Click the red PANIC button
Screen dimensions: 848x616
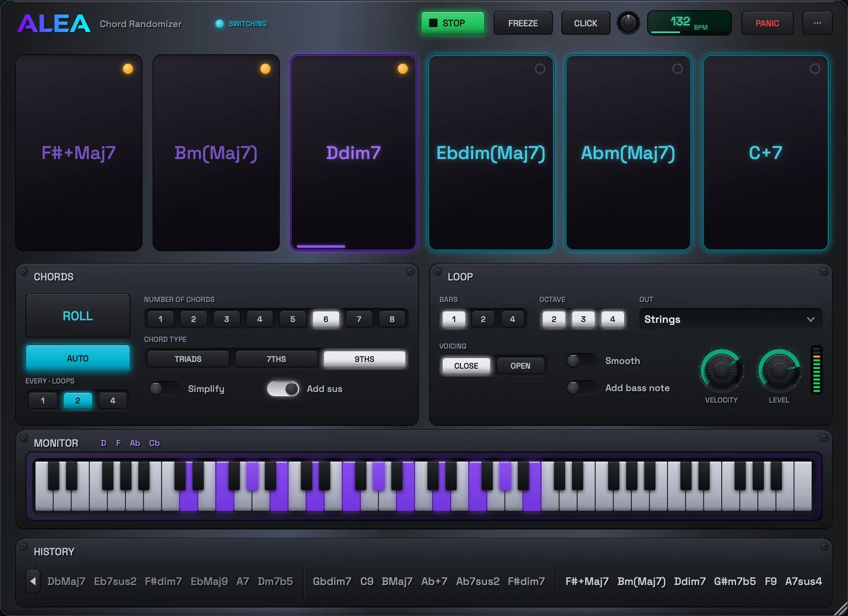pyautogui.click(x=767, y=23)
